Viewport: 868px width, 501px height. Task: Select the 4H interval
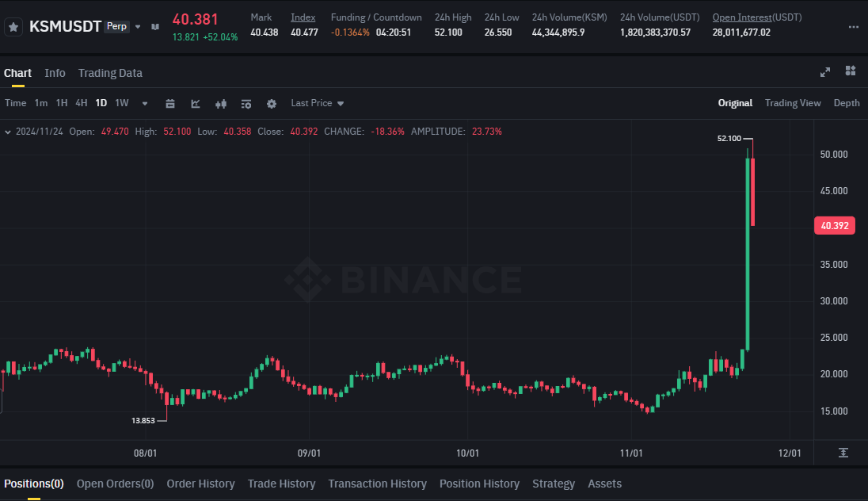[x=82, y=103]
